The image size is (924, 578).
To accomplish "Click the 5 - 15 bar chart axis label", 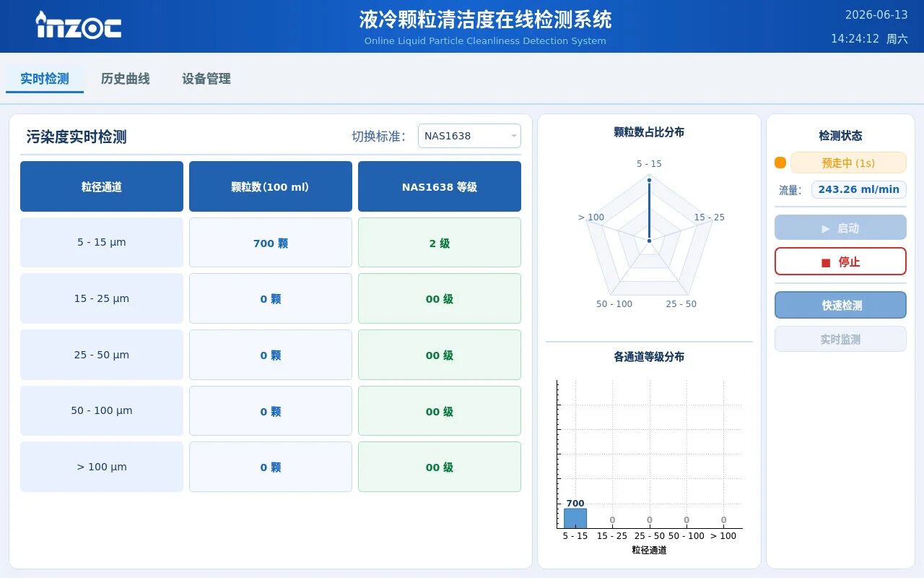I will (575, 536).
